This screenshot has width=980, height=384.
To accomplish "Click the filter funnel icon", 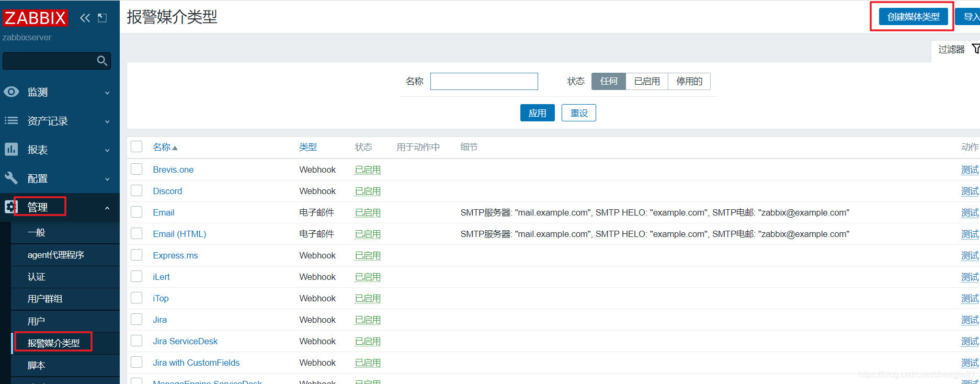I will coord(976,49).
